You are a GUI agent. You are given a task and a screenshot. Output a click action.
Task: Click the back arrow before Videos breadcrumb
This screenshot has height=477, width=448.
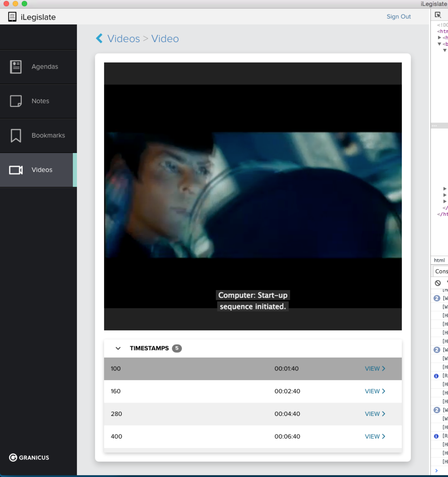99,38
